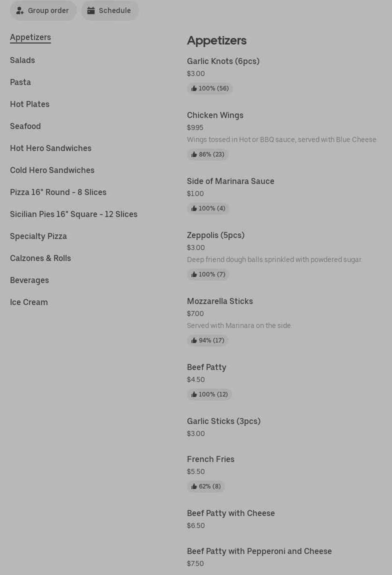This screenshot has width=392, height=575.
Task: Jump to Specialty Pizza category
Action: point(38,236)
